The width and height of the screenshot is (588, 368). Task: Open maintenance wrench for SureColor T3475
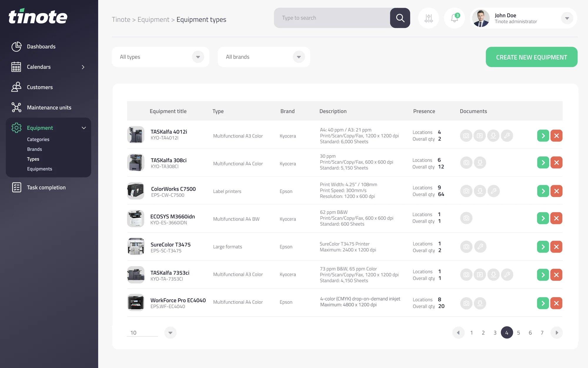[x=480, y=247]
